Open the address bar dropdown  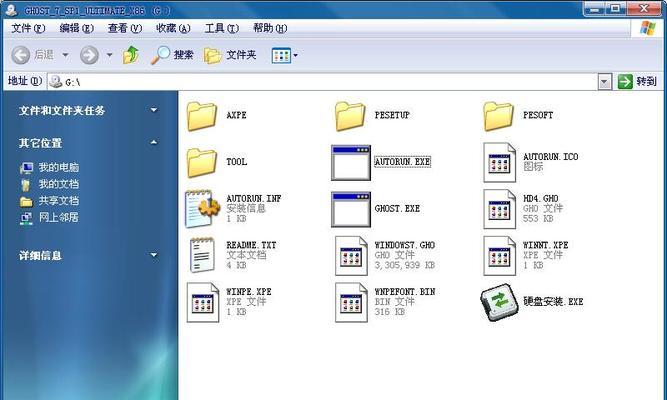[x=604, y=82]
